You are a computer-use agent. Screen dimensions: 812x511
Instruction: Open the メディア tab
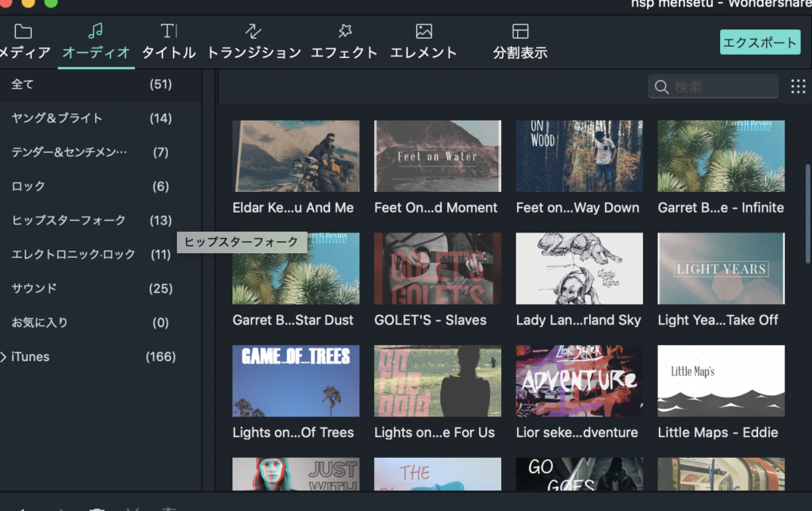(23, 41)
